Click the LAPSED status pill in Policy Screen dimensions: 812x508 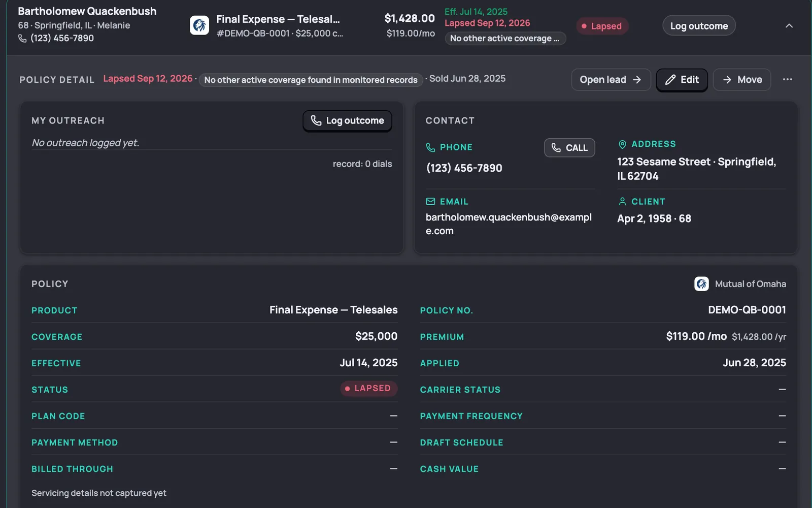click(x=368, y=389)
